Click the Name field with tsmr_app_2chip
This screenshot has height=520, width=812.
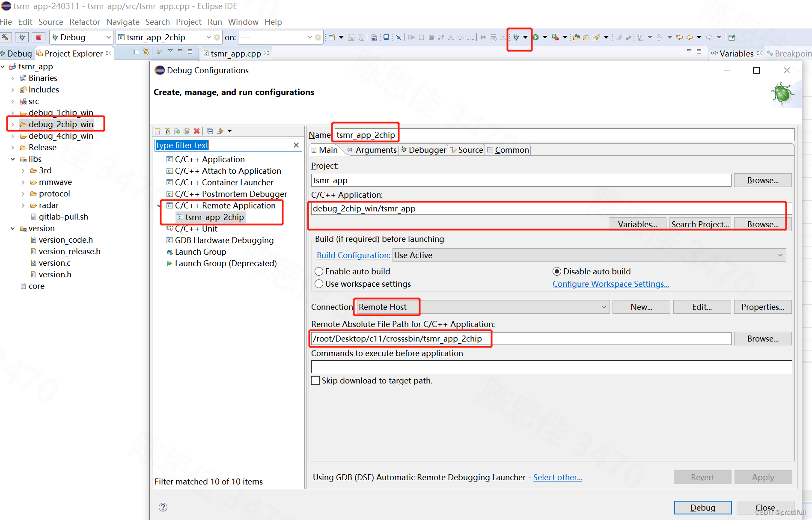(565, 135)
